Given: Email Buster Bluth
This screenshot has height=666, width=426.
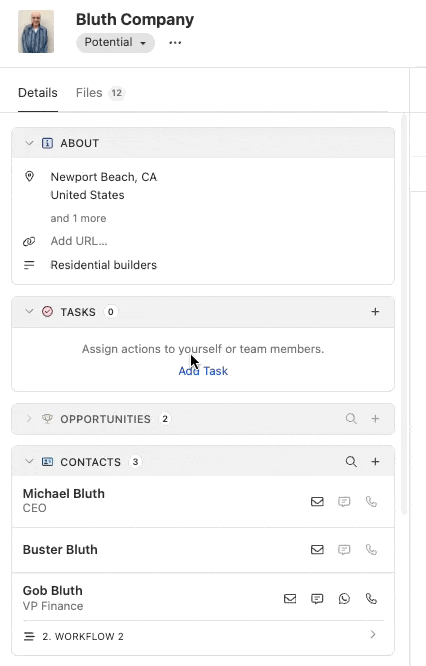Looking at the screenshot, I should click(x=317, y=550).
